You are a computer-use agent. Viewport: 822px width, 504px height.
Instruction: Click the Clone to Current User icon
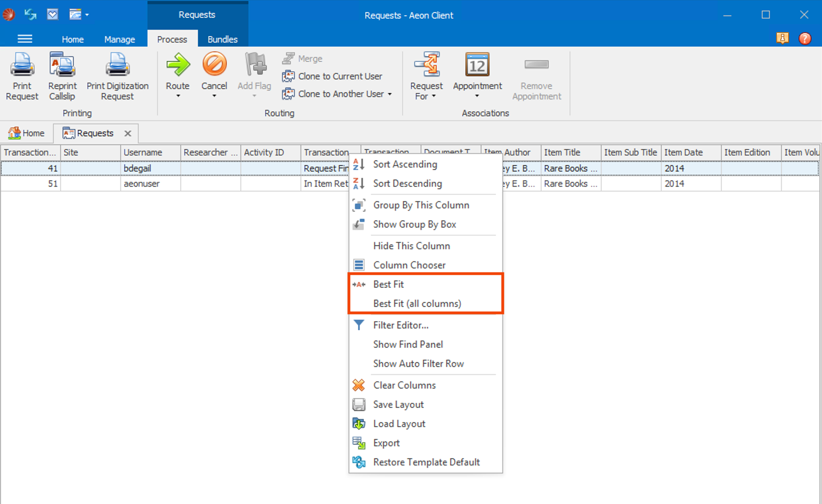click(288, 76)
